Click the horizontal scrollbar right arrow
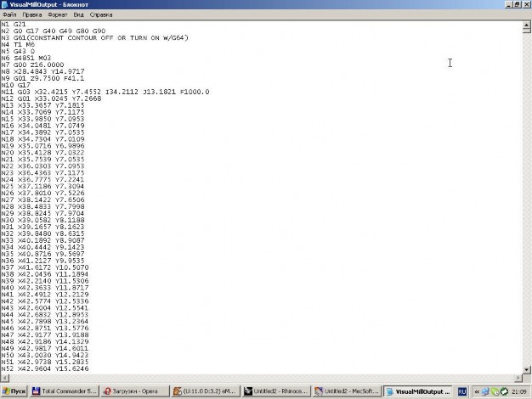Screen dimensions: 532x399 [x=518, y=377]
